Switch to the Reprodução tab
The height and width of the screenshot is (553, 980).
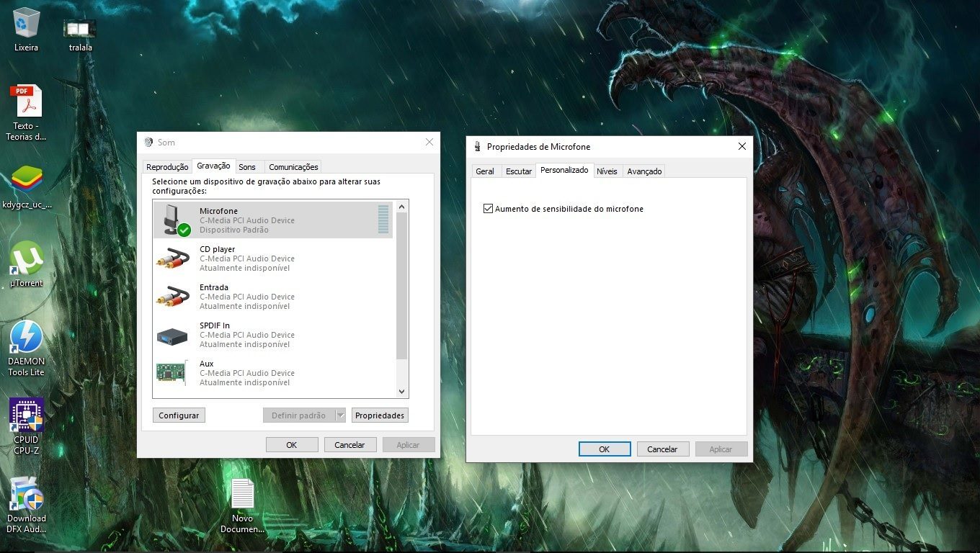pyautogui.click(x=167, y=167)
